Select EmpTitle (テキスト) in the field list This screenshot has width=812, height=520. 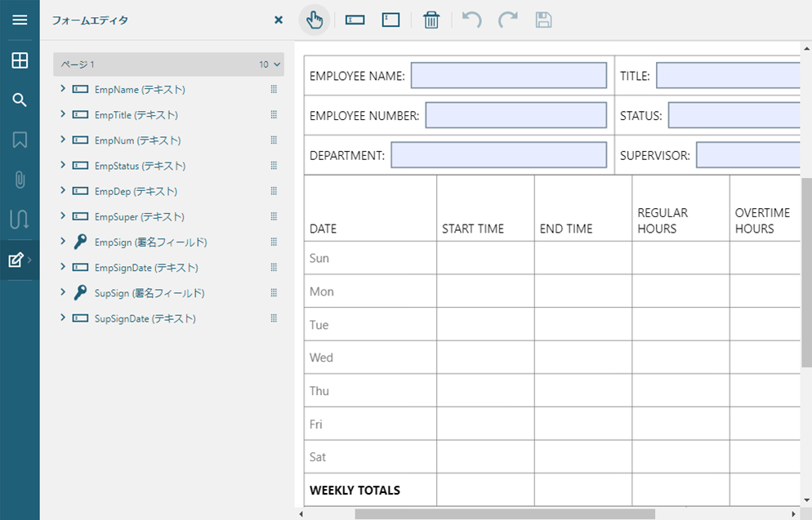(x=136, y=115)
